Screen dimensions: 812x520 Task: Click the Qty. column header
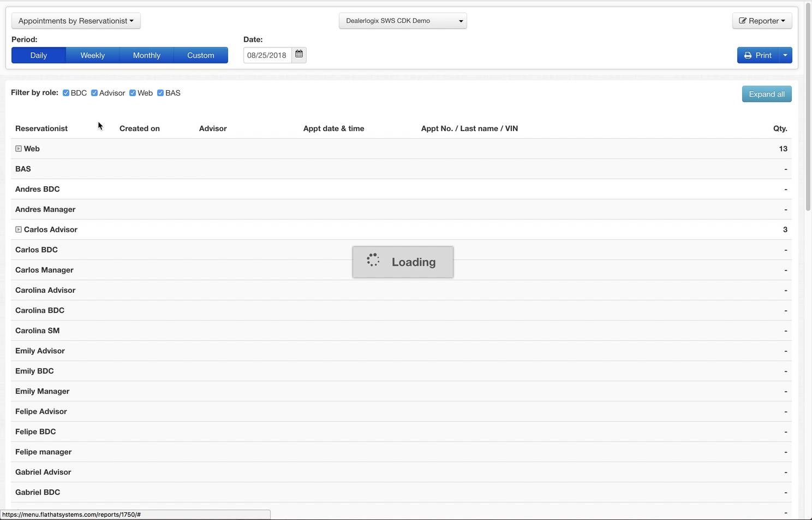pos(780,128)
